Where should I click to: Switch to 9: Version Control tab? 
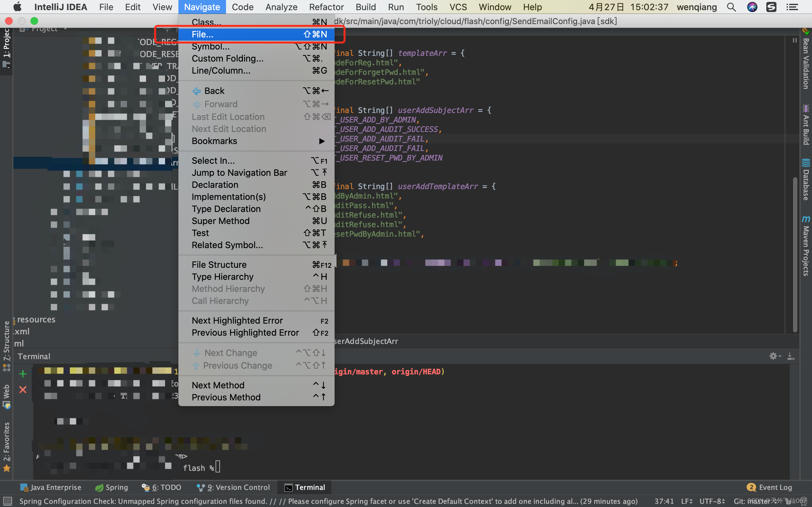(233, 487)
